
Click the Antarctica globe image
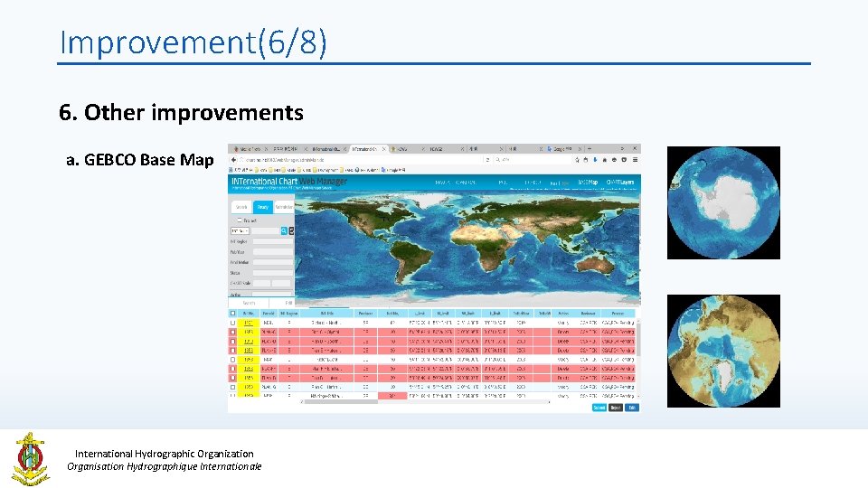tap(723, 202)
